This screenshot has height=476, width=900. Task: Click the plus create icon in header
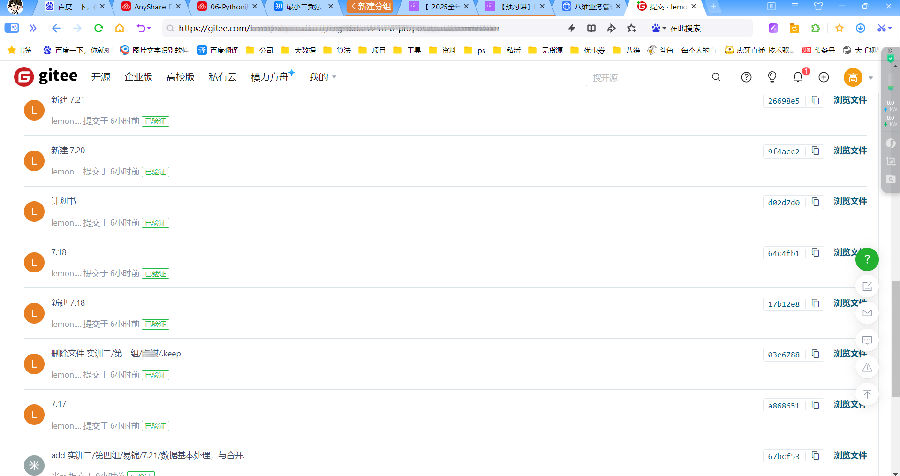tap(824, 77)
